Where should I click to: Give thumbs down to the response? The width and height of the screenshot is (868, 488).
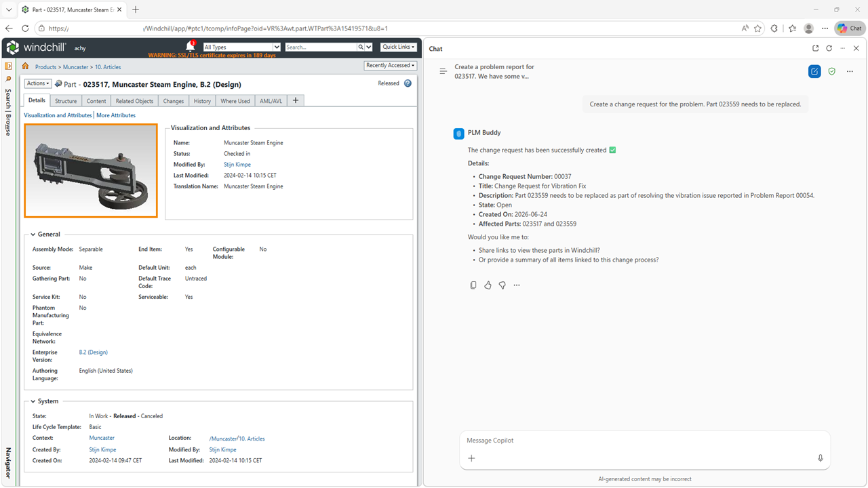click(502, 285)
